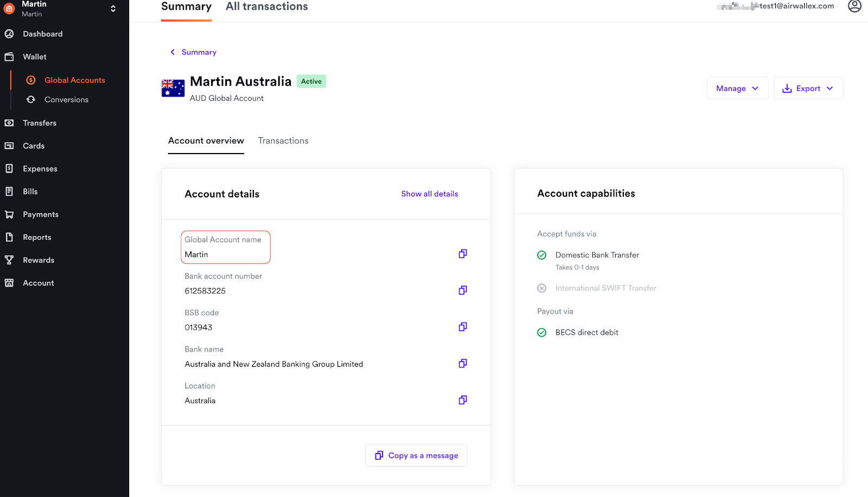Copy the BSB code value

point(463,327)
